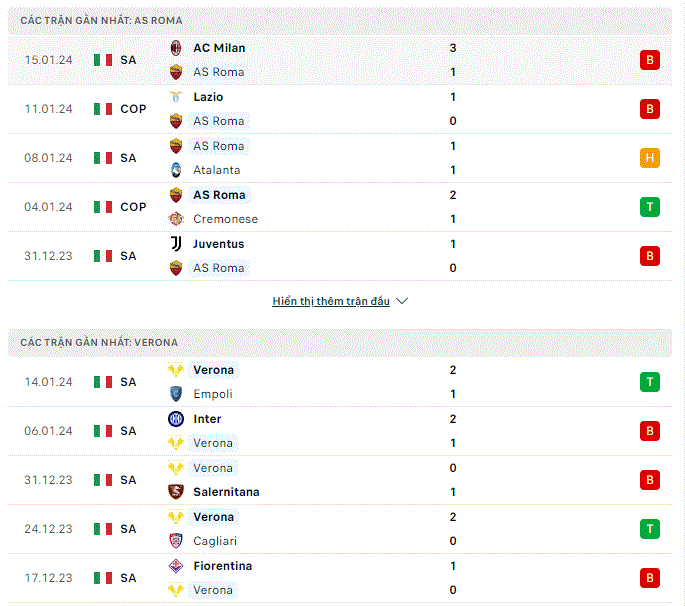This screenshot has width=685, height=606.
Task: Open the Salernitana team name link
Action: [226, 492]
